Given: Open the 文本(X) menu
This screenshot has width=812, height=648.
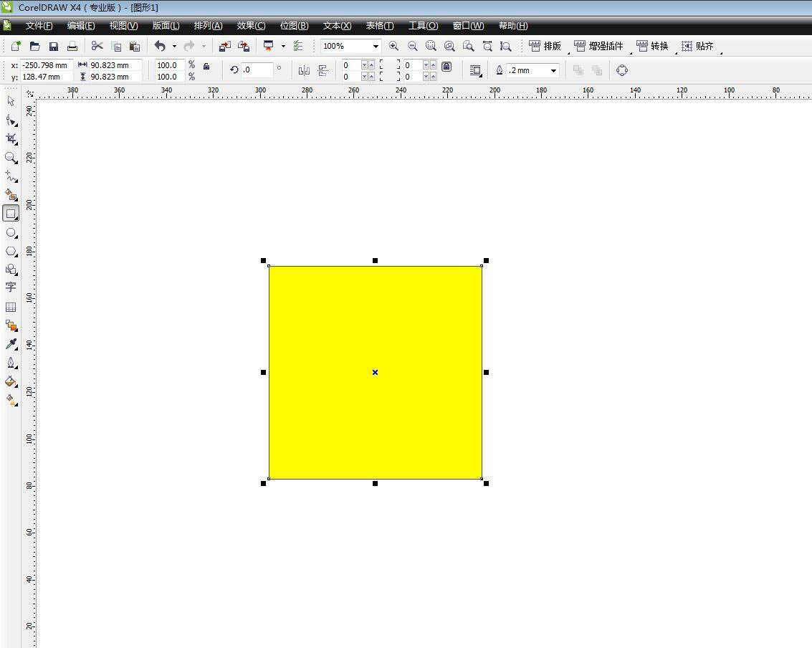Looking at the screenshot, I should tap(337, 26).
